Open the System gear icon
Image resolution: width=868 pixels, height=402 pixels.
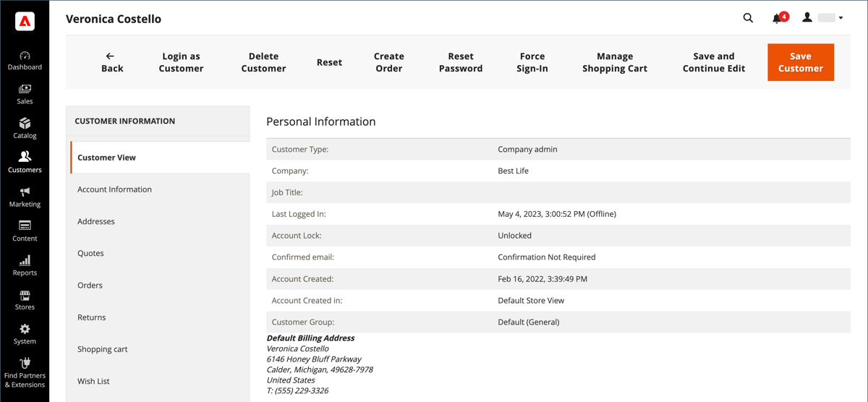[25, 329]
